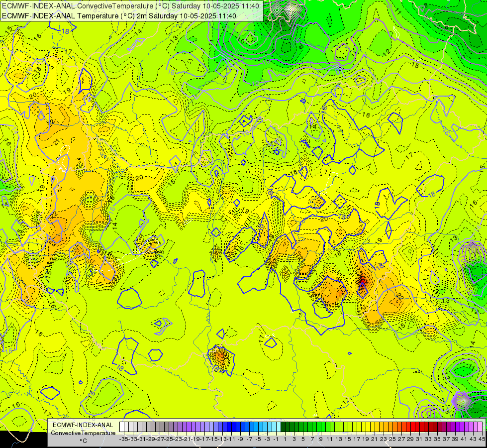This screenshot has width=487, height=448.
Task: Click the 45 value on the legend scale
Action: click(482, 439)
